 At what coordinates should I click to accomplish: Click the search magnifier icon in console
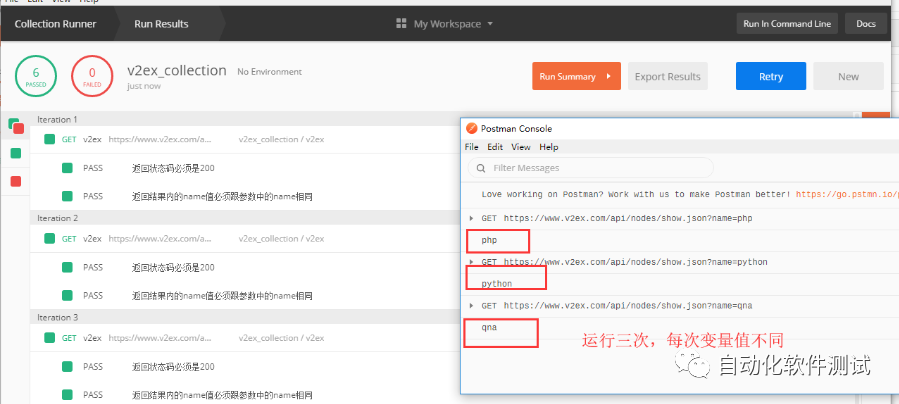coord(481,168)
